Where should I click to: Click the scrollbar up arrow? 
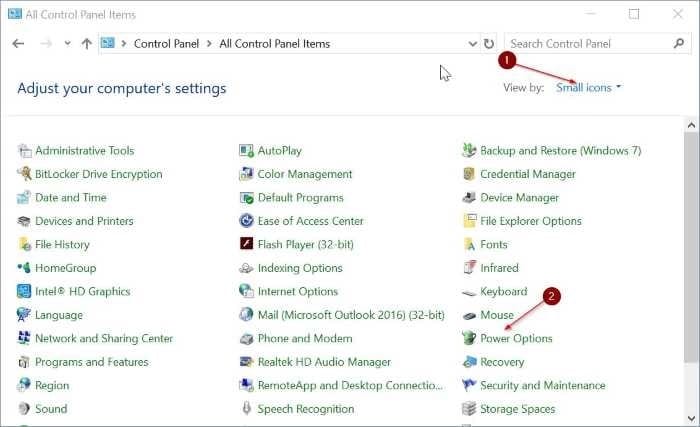point(691,125)
